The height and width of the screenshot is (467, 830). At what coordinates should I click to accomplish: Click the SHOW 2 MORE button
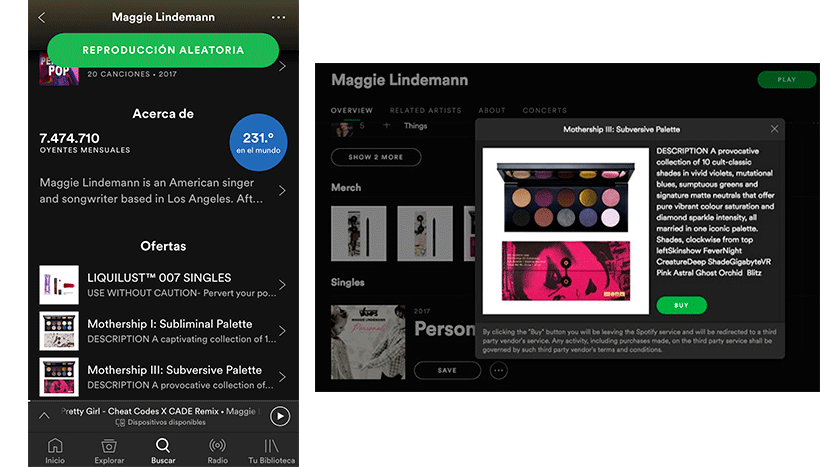(376, 157)
